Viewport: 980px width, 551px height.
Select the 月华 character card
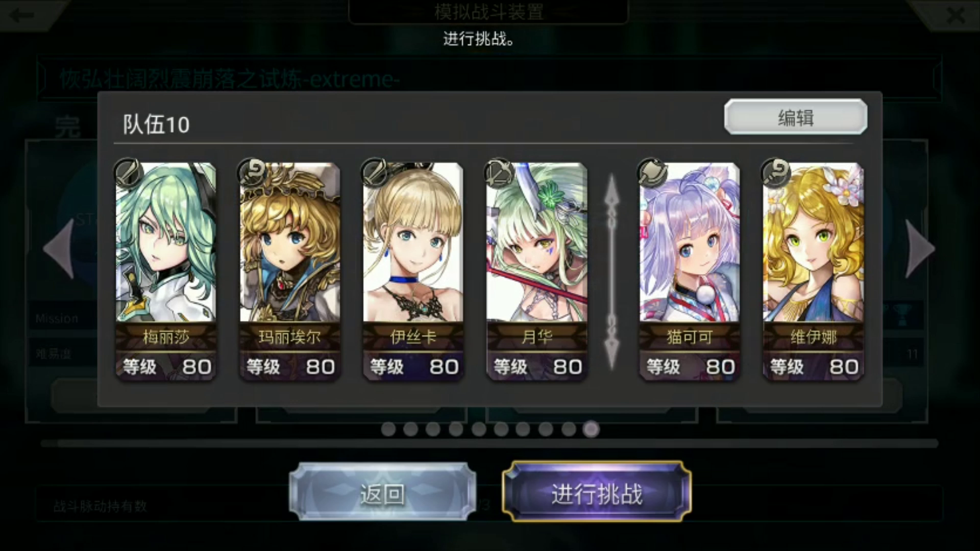click(536, 271)
